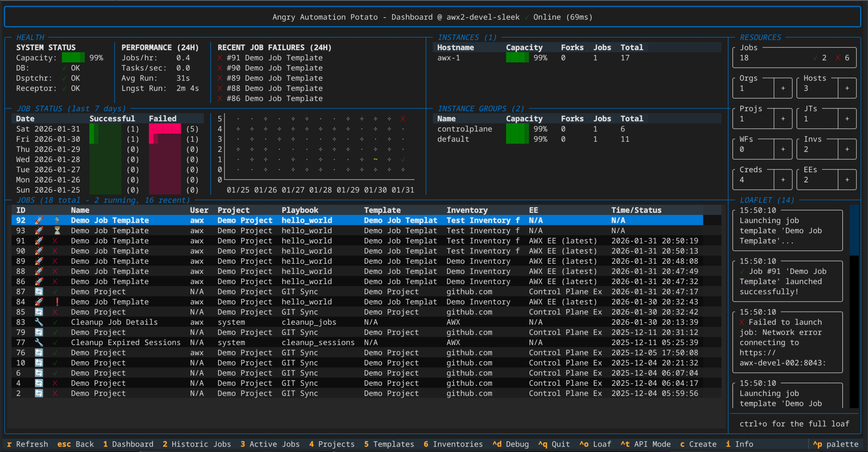Open Templates from footer bar
The height and width of the screenshot is (452, 868).
[x=389, y=444]
